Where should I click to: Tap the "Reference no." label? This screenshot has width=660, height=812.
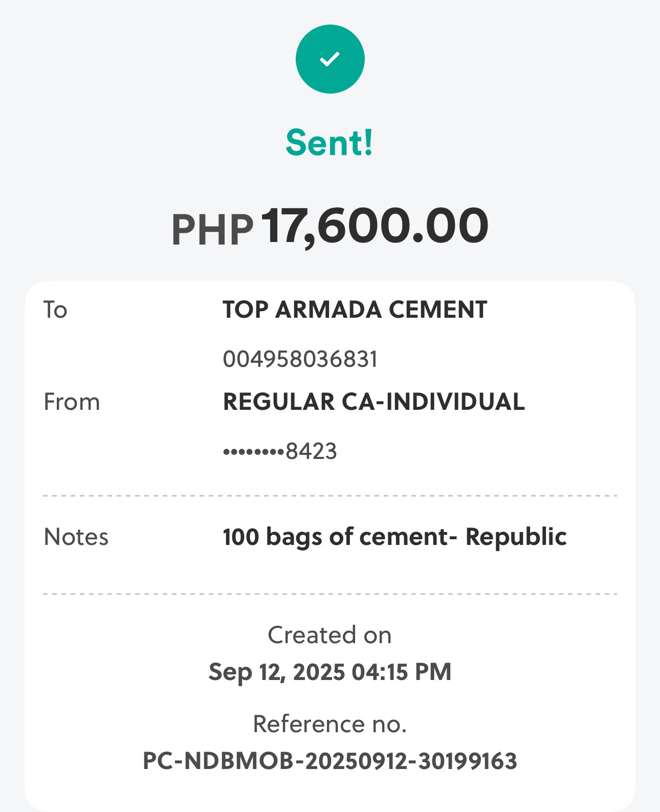click(x=330, y=724)
